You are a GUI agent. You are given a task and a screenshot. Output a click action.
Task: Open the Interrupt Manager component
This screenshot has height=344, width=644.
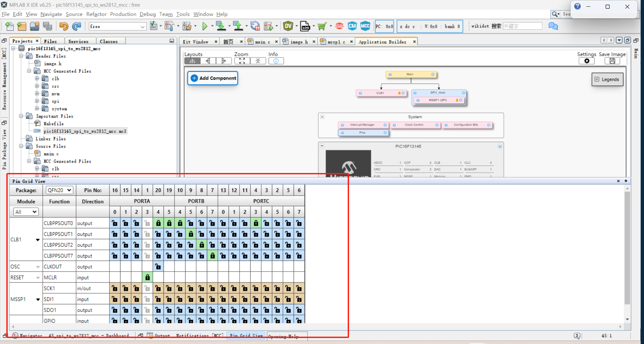tap(363, 125)
